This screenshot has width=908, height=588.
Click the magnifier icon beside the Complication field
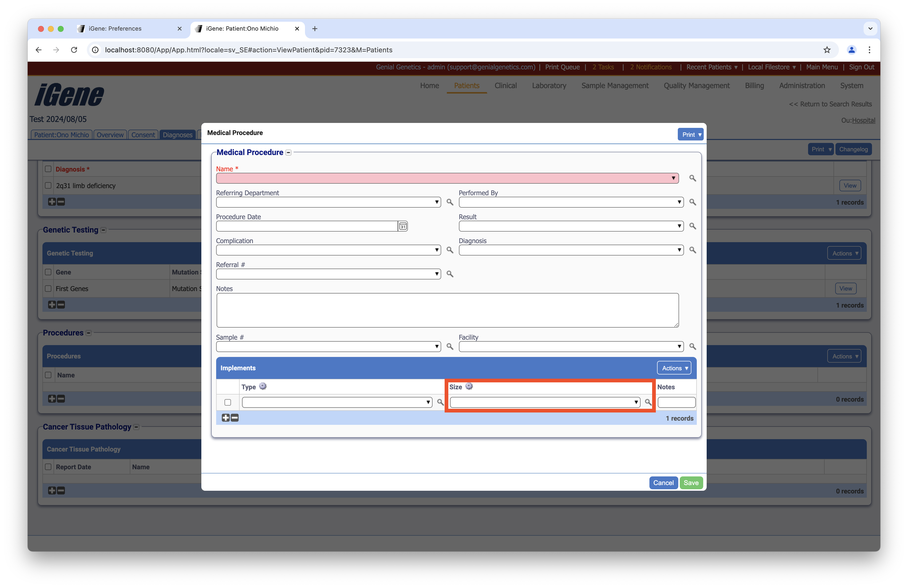pos(450,250)
